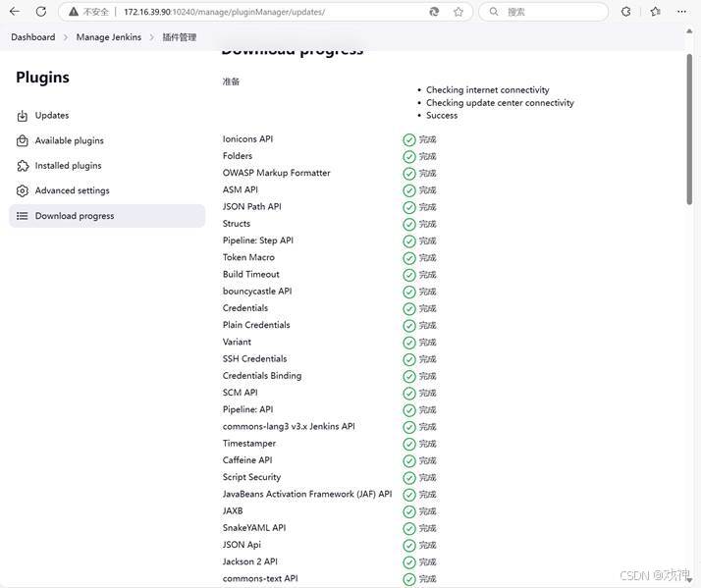The height and width of the screenshot is (588, 701).
Task: Open Available plugins section
Action: pos(107,140)
